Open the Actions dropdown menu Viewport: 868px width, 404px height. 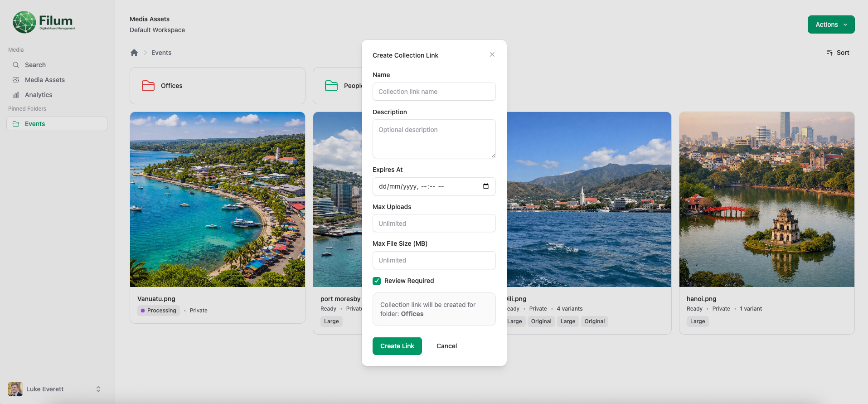831,24
